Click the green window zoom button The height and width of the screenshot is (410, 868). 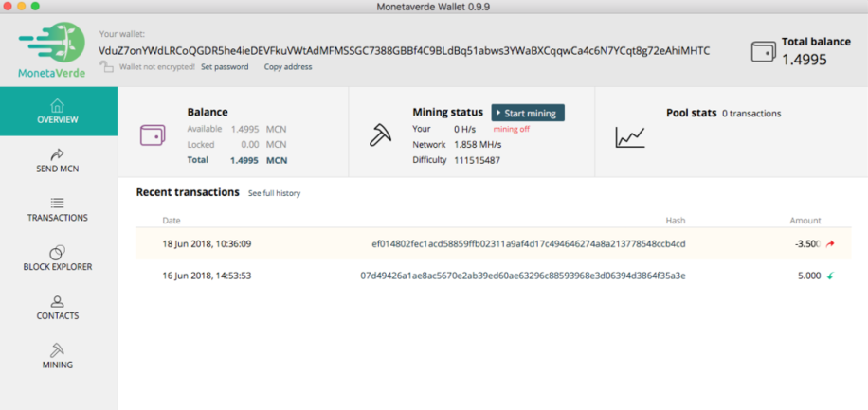coord(35,7)
